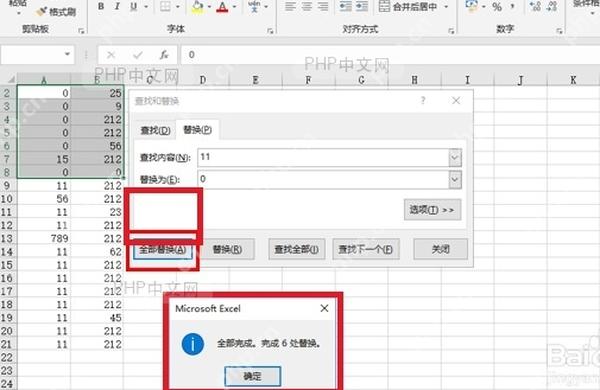Apply underline formatting with the U icon
The height and width of the screenshot is (390, 600).
click(133, 6)
